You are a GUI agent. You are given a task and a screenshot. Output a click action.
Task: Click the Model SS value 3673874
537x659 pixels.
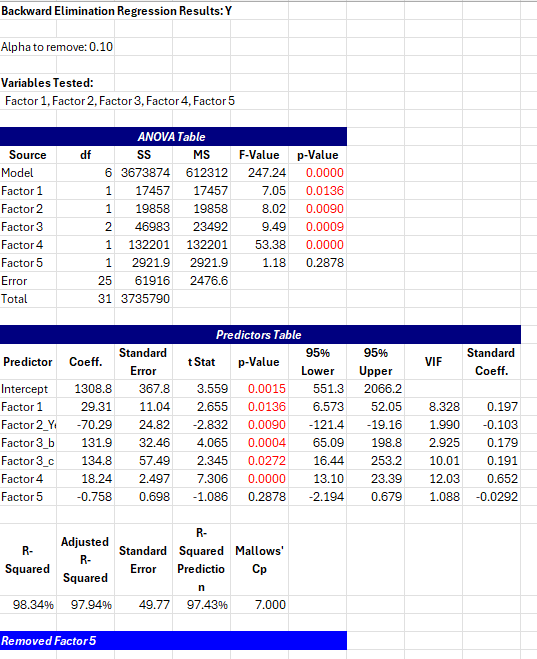[x=143, y=173]
